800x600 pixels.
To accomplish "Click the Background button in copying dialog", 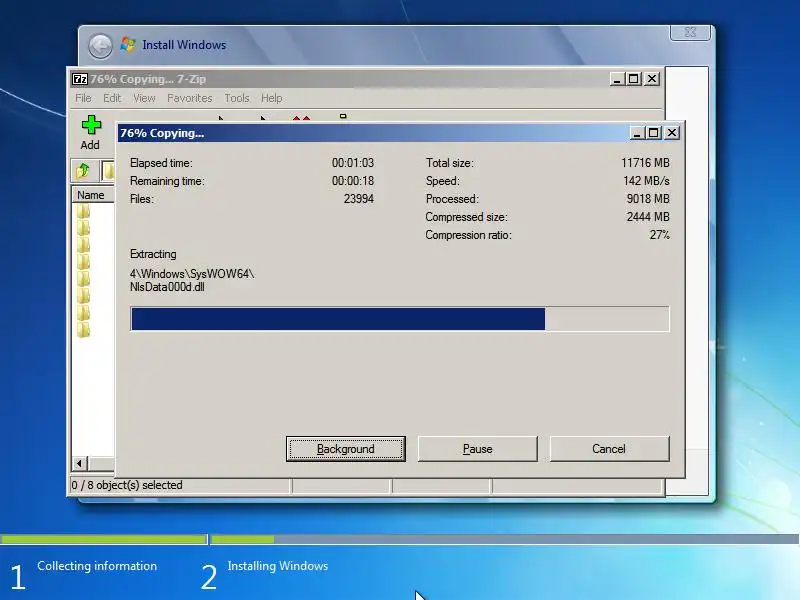I will pos(345,449).
